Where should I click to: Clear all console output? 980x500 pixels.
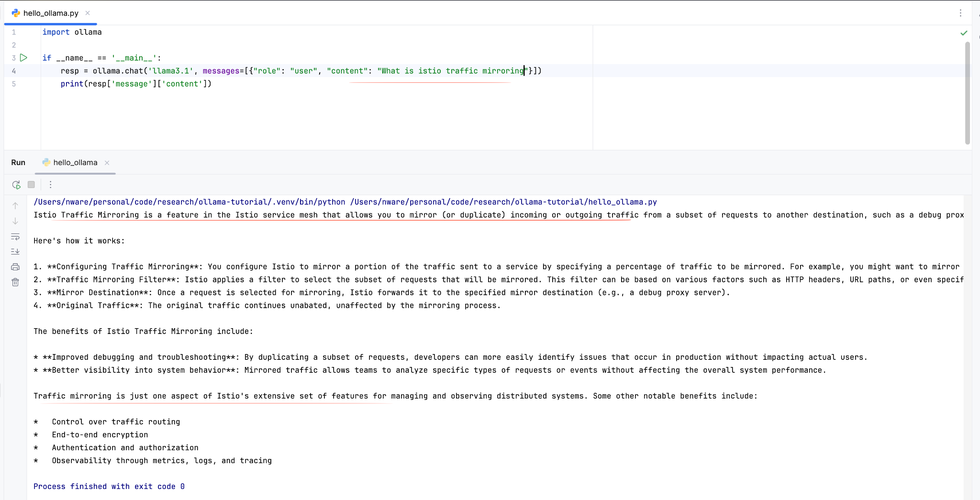point(15,282)
